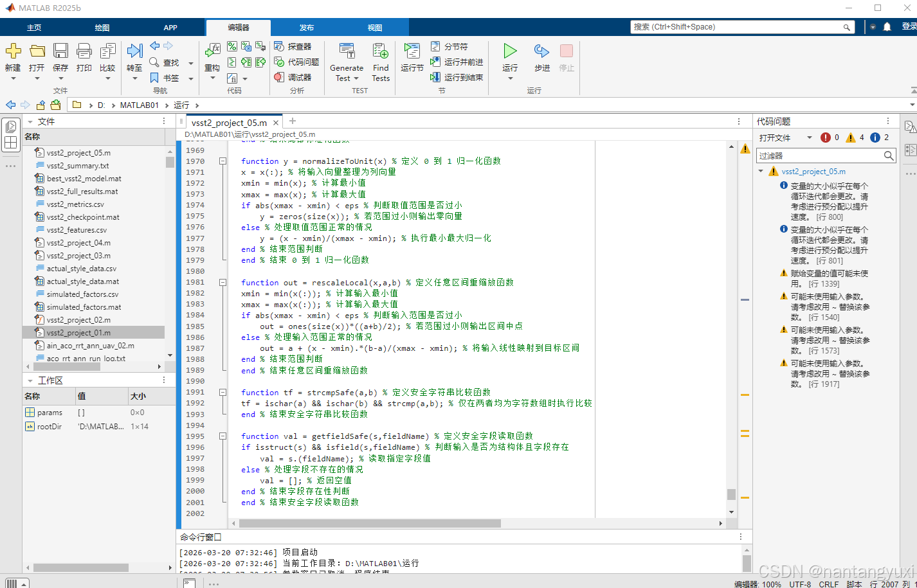This screenshot has width=917, height=588.
Task: Click the Compare (比较) icon
Action: click(107, 51)
